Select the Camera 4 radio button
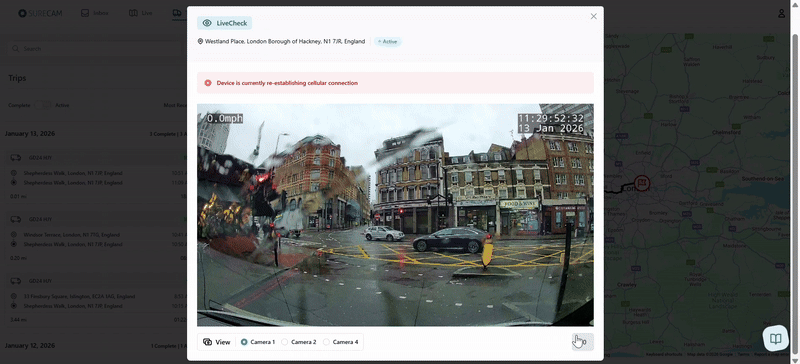This screenshot has height=364, width=800. pos(326,342)
